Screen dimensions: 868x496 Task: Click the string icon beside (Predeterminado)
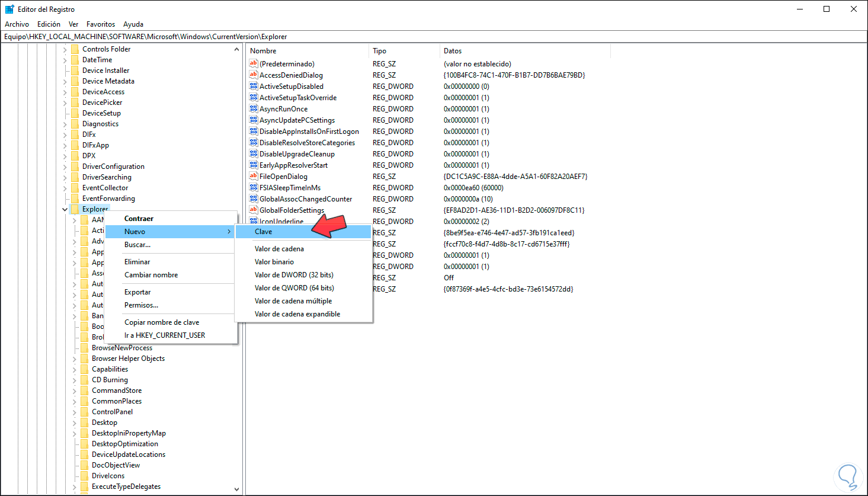pos(254,63)
